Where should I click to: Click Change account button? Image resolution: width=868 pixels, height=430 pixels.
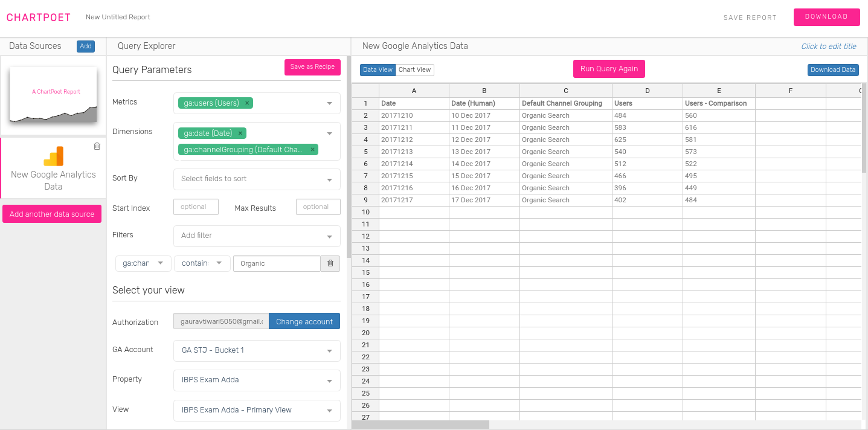click(304, 322)
